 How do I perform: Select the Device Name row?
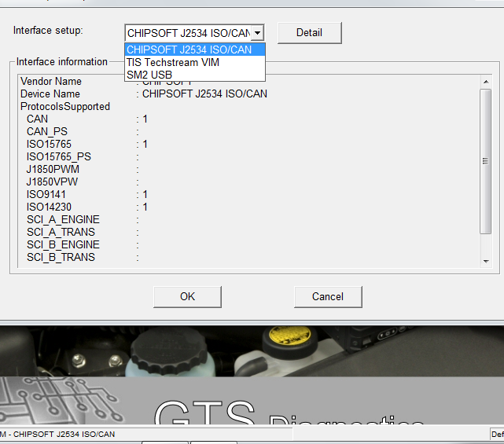[50, 94]
